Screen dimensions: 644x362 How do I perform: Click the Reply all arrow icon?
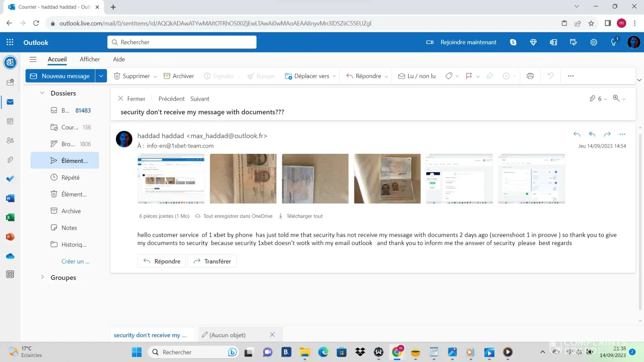coord(592,134)
